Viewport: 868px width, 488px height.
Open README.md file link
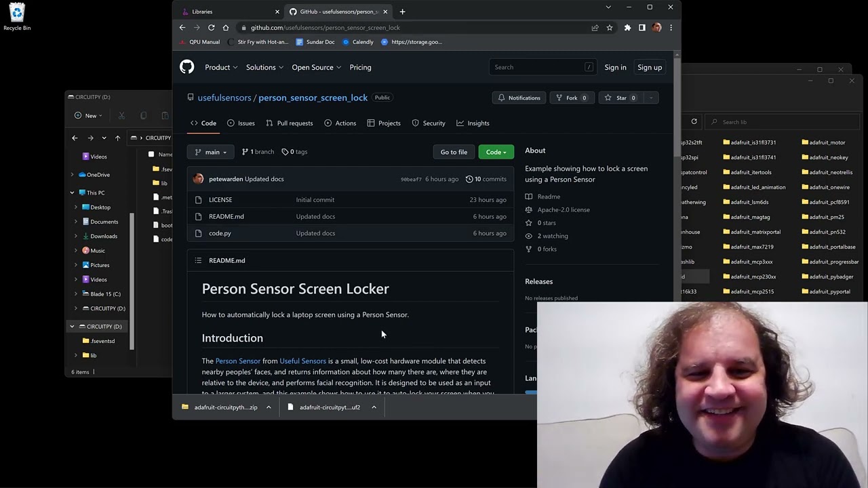click(x=226, y=216)
